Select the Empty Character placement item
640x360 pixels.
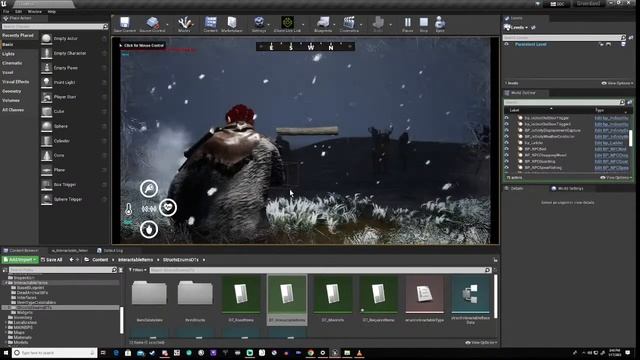74,53
